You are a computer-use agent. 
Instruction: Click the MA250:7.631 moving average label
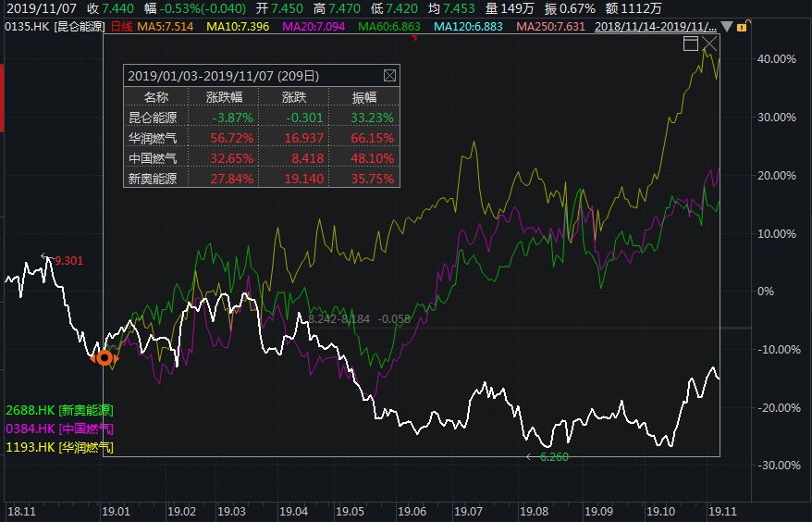550,27
